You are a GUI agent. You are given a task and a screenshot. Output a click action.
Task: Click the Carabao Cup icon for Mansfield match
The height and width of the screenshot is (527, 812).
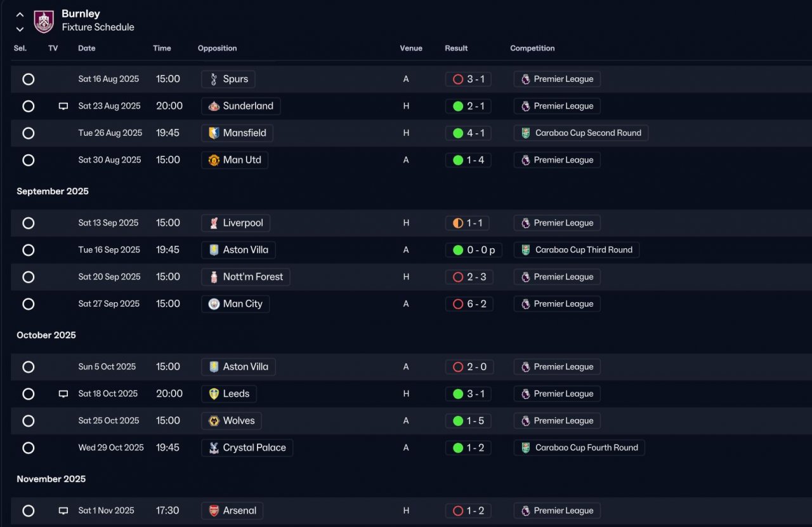point(526,133)
